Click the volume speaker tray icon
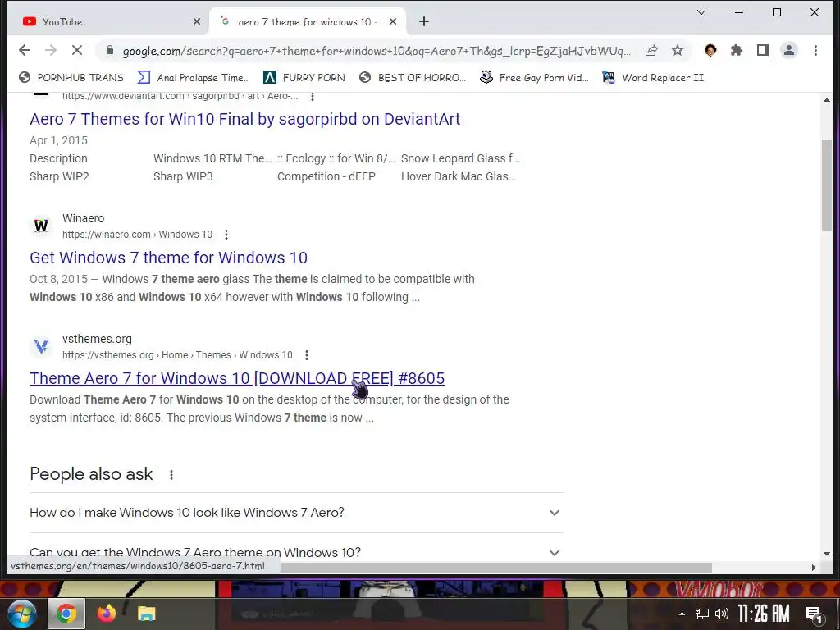840x630 pixels. pos(722,614)
